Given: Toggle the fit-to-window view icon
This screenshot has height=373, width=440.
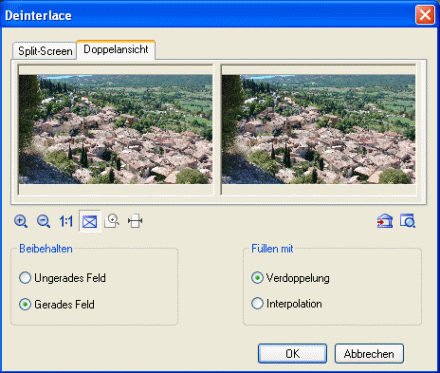Looking at the screenshot, I should coord(90,221).
